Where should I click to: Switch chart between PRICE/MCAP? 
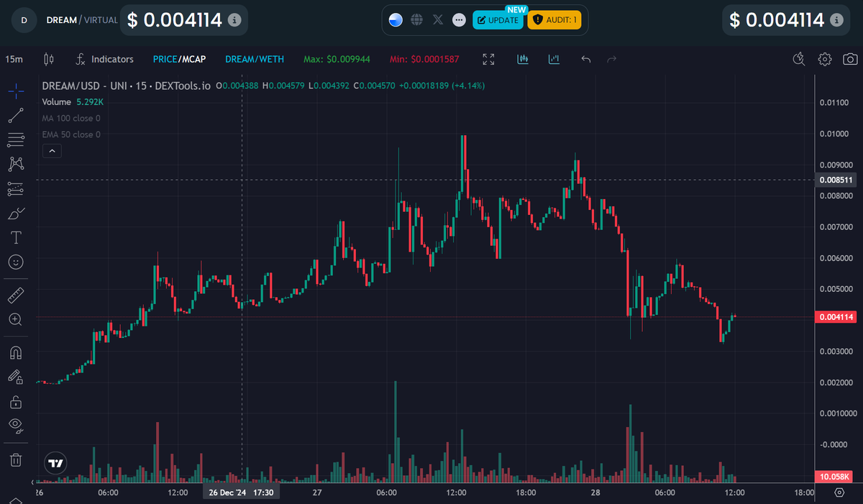179,59
